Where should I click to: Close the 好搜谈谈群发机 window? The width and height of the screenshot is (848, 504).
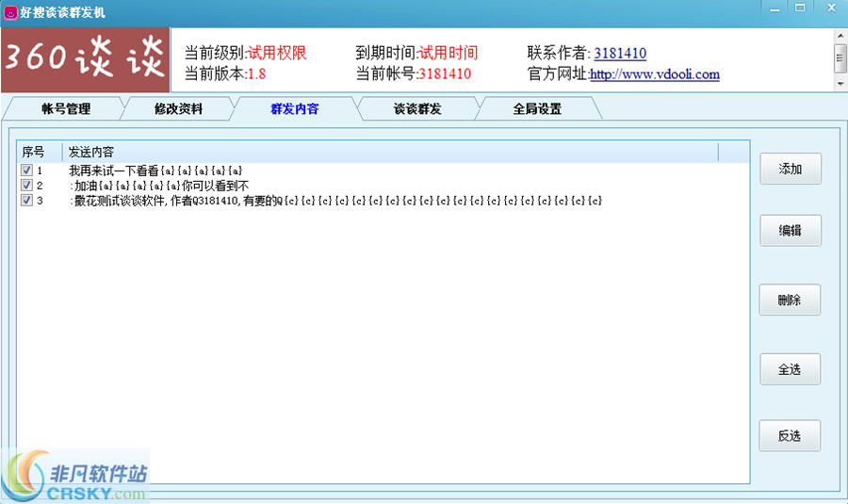(x=831, y=8)
